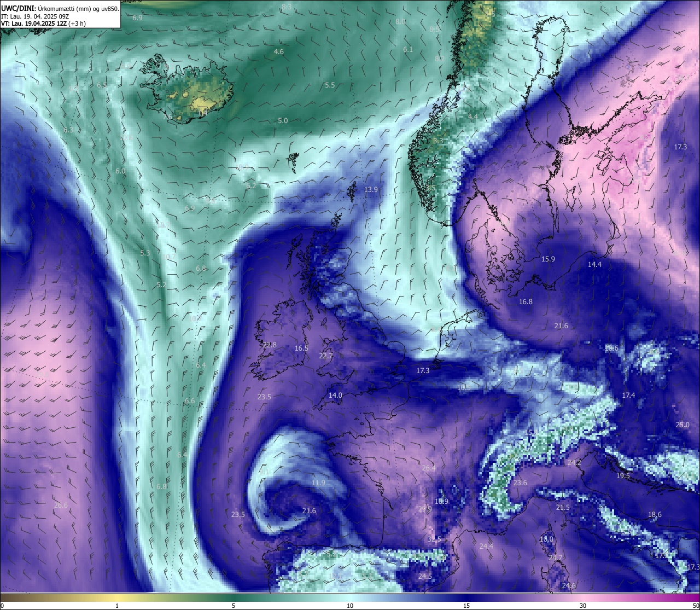Click the 24.7 value label
This screenshot has height=610, width=700.
(x=556, y=557)
